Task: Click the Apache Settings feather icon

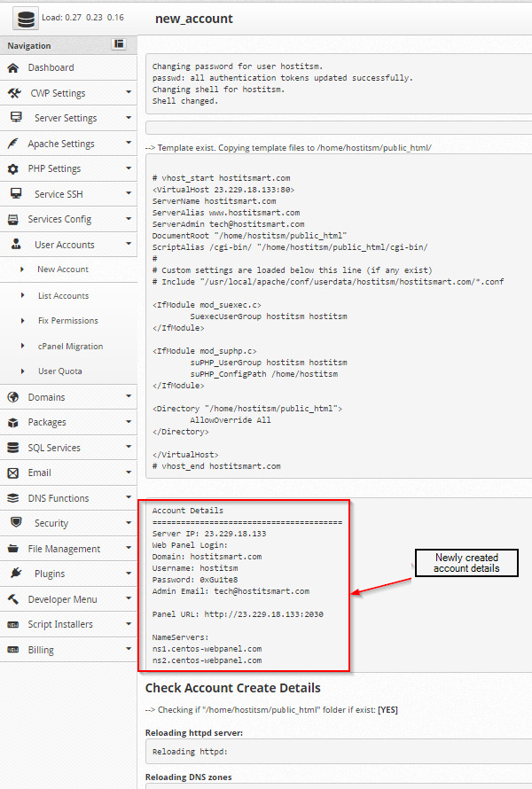Action: point(12,144)
